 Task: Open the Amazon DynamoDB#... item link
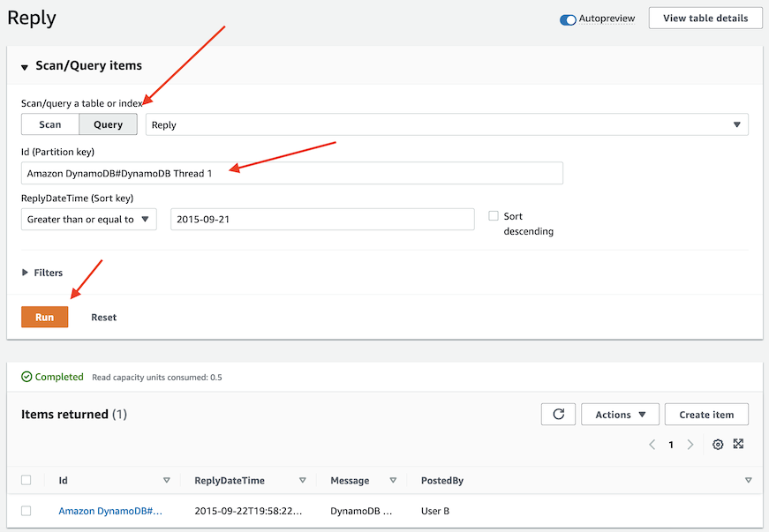110,511
